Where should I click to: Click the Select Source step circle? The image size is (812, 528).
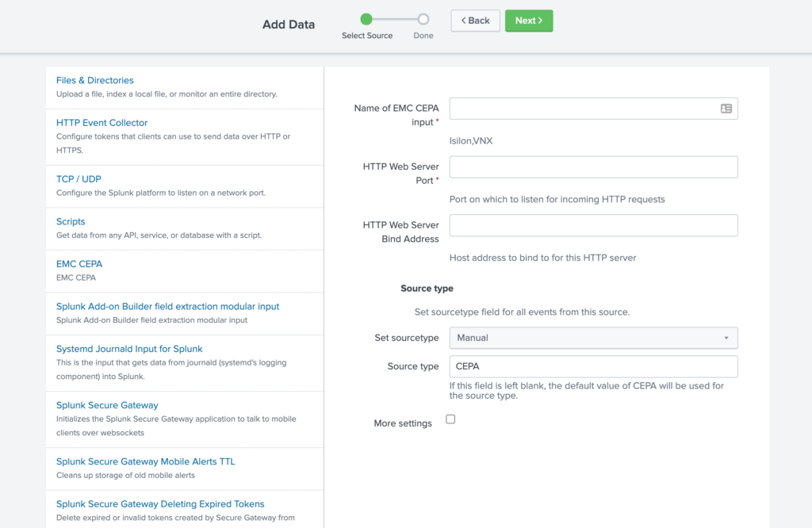point(366,19)
